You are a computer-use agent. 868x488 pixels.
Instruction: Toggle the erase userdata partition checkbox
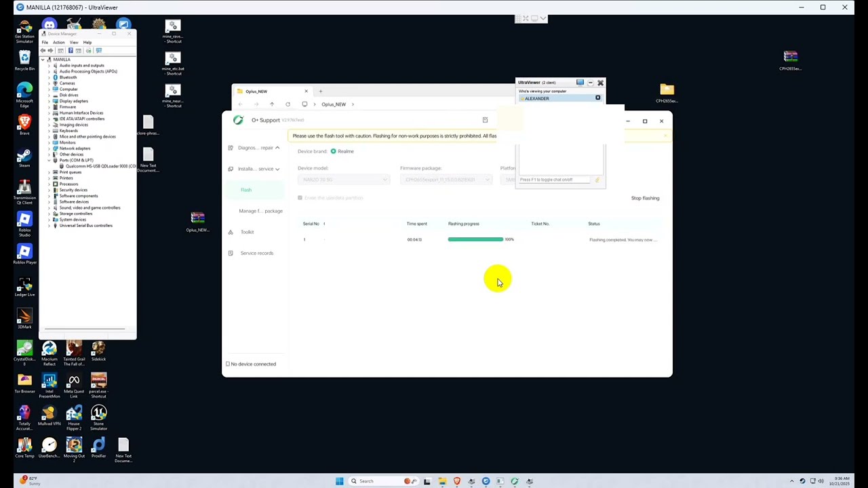[300, 198]
